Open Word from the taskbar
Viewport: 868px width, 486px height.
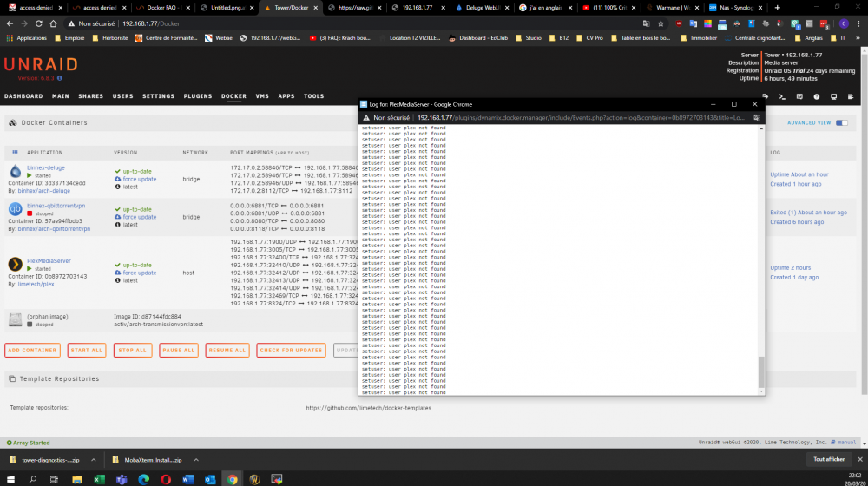tap(187, 479)
